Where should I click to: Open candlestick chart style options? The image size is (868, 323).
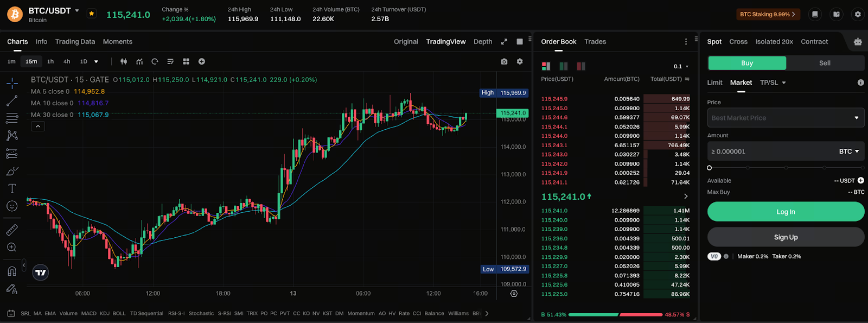[x=124, y=61]
